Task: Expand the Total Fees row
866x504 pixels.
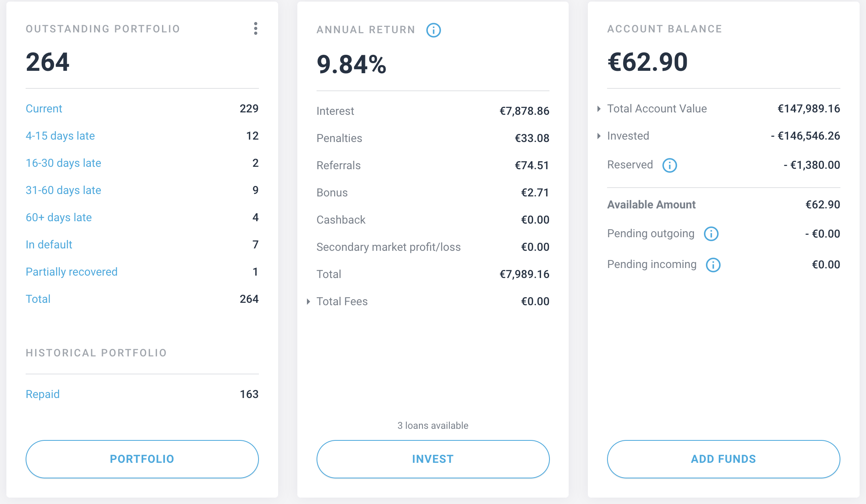Action: tap(309, 302)
